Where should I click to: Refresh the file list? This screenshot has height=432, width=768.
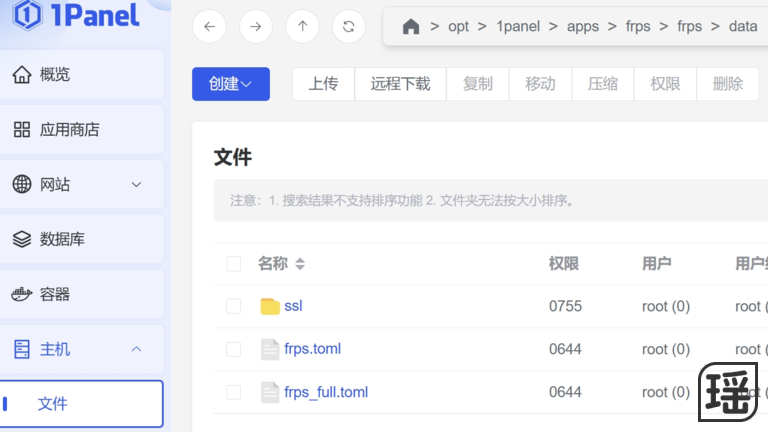pyautogui.click(x=348, y=27)
